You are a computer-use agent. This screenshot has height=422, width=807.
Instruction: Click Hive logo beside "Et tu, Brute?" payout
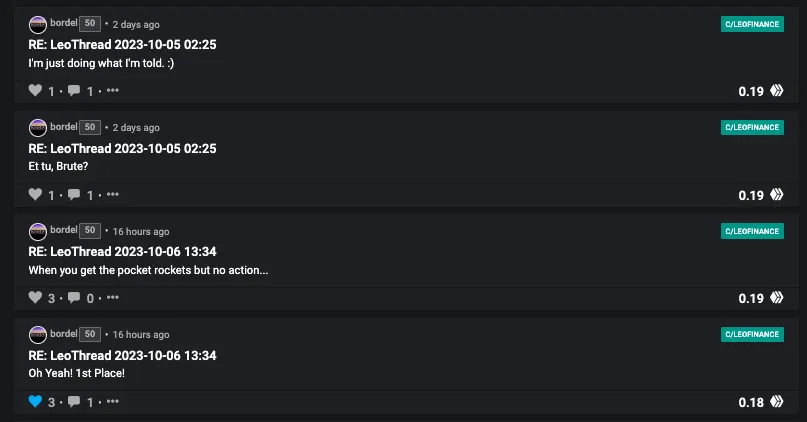[x=777, y=195]
